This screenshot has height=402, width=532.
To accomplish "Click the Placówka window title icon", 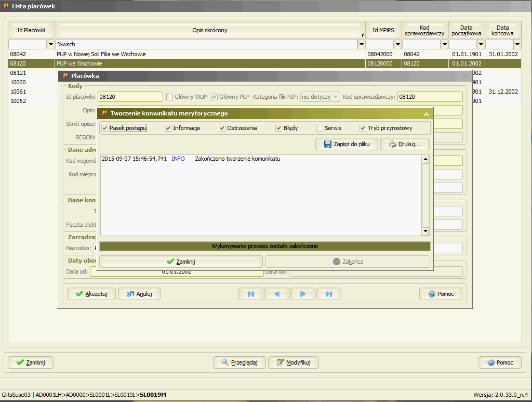I will point(65,76).
